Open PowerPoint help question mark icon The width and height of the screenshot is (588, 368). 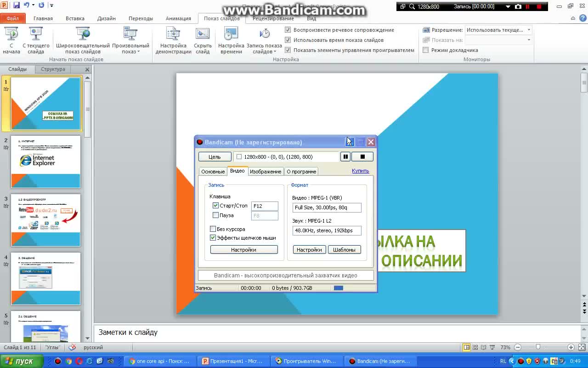click(582, 18)
